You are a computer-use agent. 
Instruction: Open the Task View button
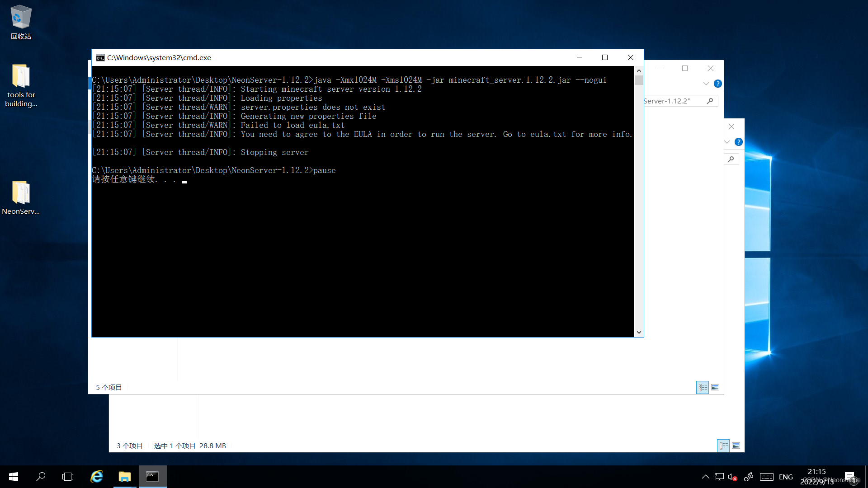point(68,477)
